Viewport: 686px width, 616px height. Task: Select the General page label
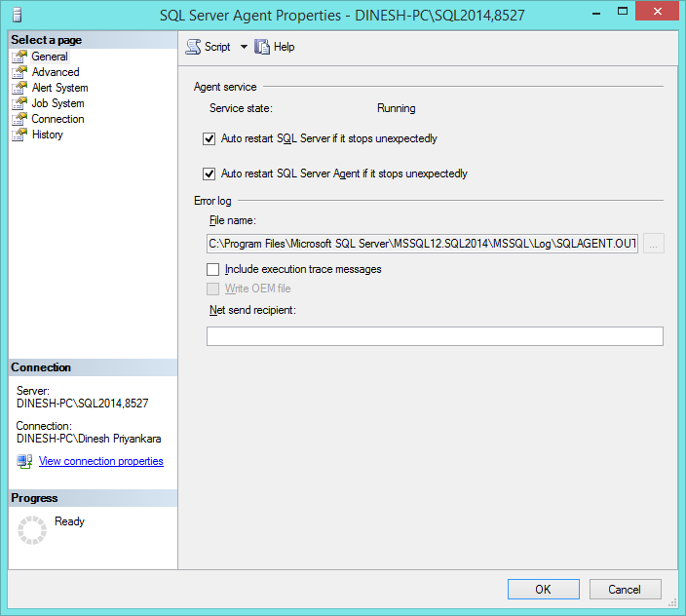tap(50, 57)
